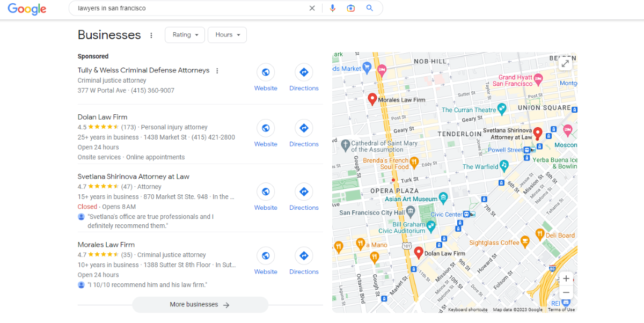This screenshot has height=323, width=644.
Task: Select Svetlana Shirinova red map pin
Action: tap(538, 134)
